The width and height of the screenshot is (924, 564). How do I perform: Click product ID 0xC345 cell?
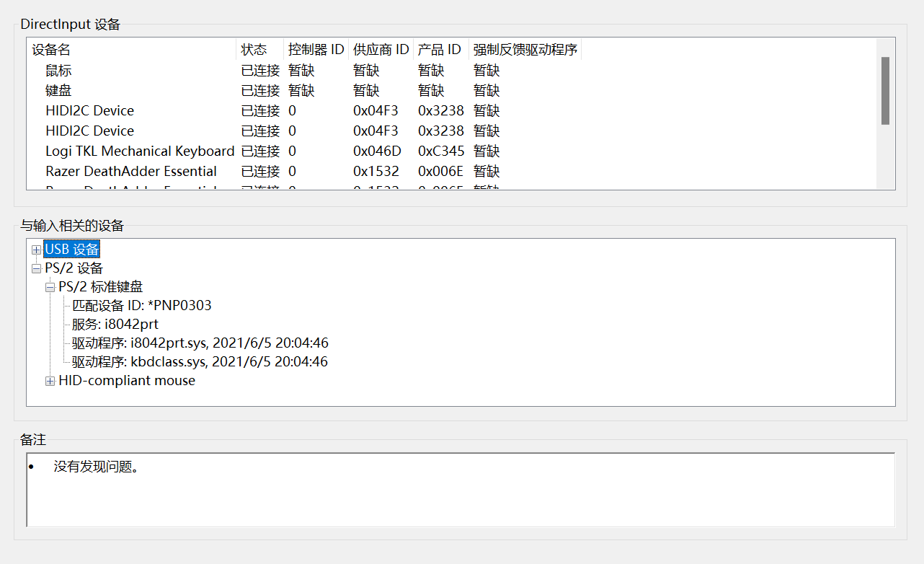coord(441,151)
